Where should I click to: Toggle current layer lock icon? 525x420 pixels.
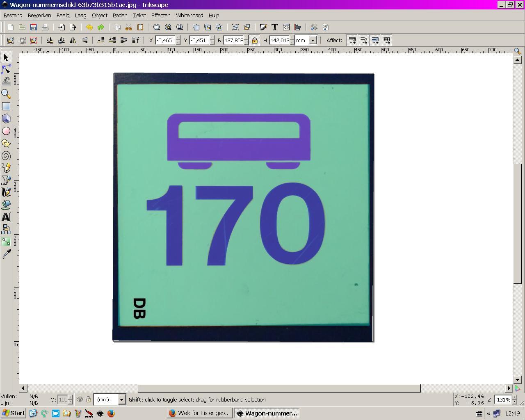click(88, 399)
